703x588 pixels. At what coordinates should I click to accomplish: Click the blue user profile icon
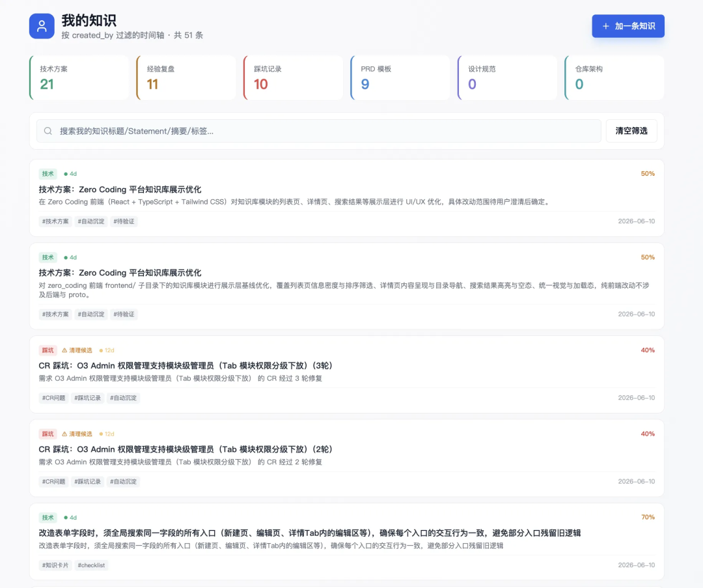[x=42, y=26]
